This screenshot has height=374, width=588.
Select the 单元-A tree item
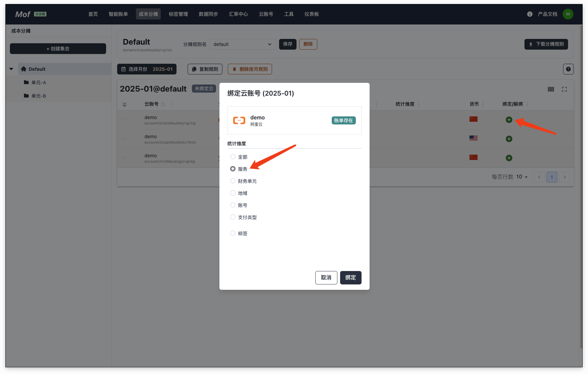59,82
